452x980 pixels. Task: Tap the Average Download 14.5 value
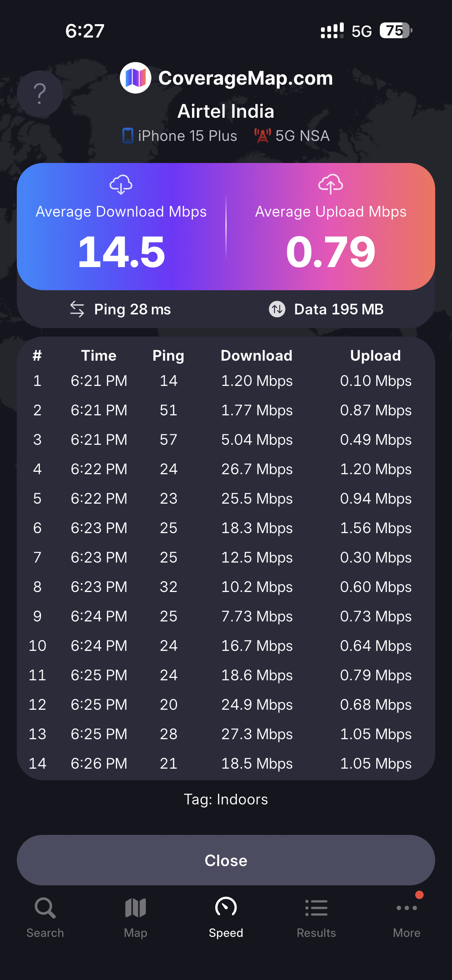pos(121,252)
